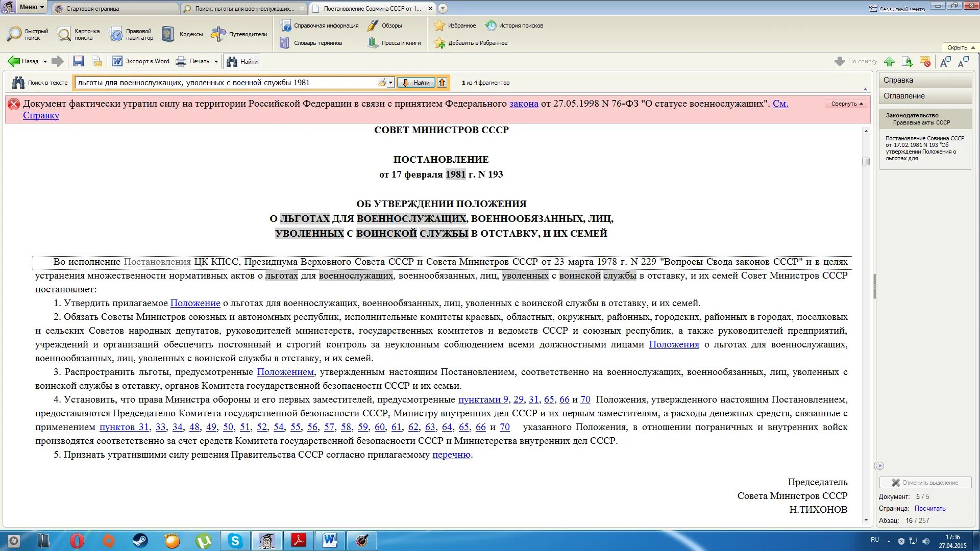The width and height of the screenshot is (980, 551).
Task: Switch to Стартовая страница tab
Action: (x=115, y=9)
